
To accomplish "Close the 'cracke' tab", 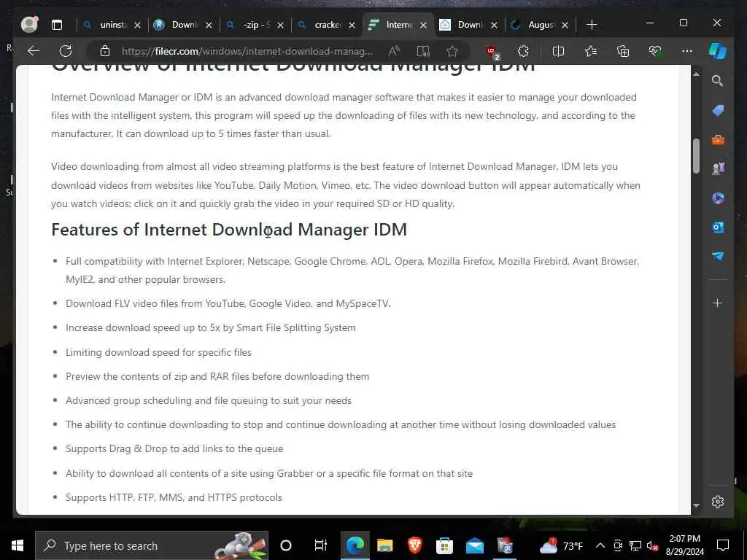I will [352, 26].
